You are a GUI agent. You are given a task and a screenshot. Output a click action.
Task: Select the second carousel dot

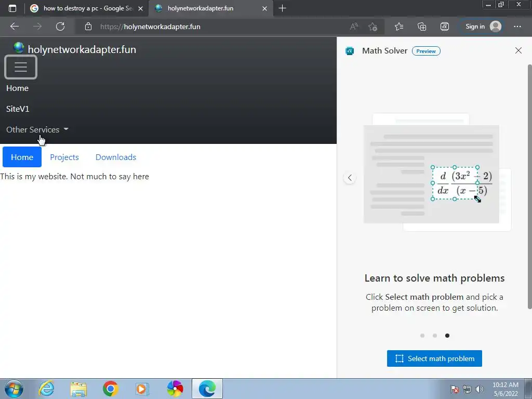(435, 336)
